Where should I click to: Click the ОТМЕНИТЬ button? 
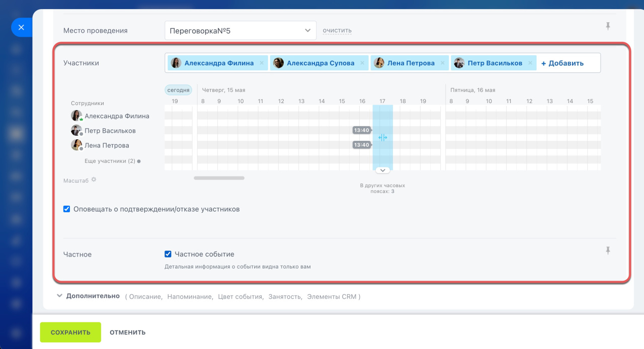pyautogui.click(x=128, y=332)
